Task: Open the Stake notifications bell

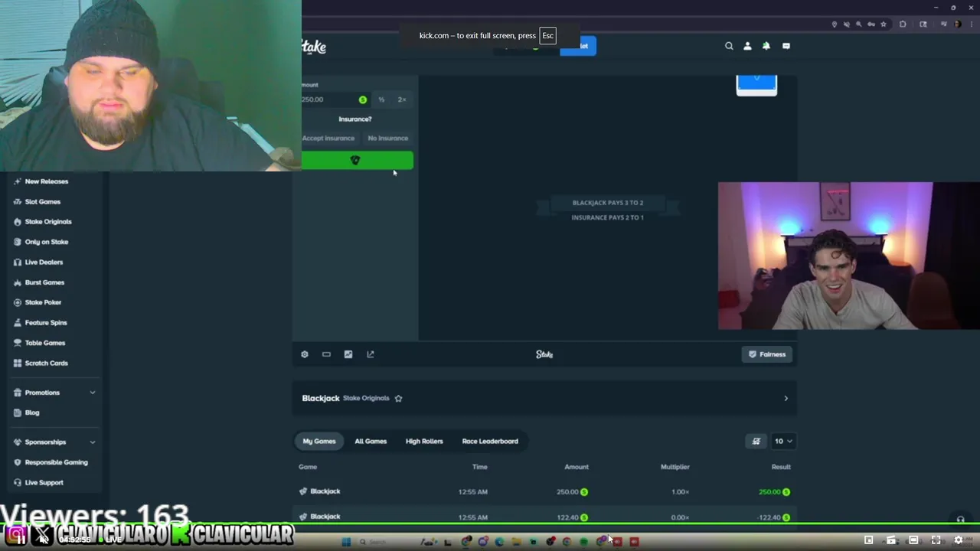Action: (x=766, y=46)
